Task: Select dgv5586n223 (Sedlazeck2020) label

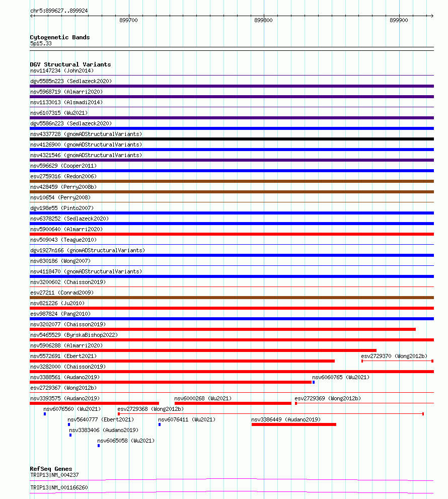Action: coord(71,123)
